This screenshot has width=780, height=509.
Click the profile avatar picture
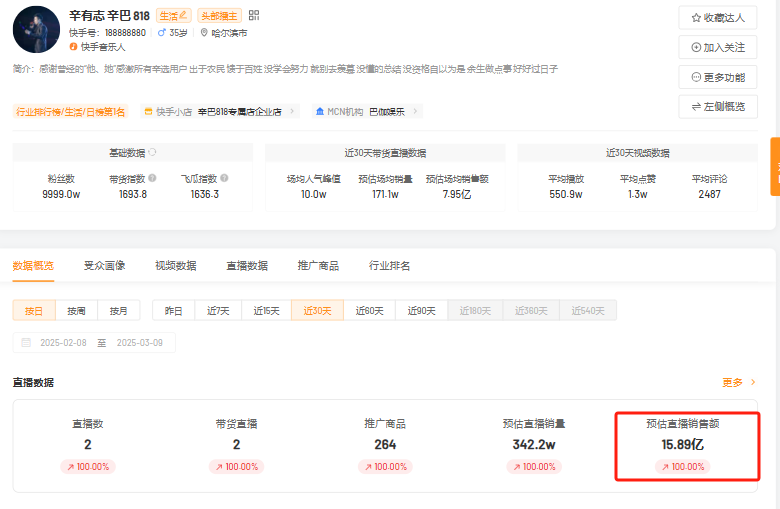(36, 29)
